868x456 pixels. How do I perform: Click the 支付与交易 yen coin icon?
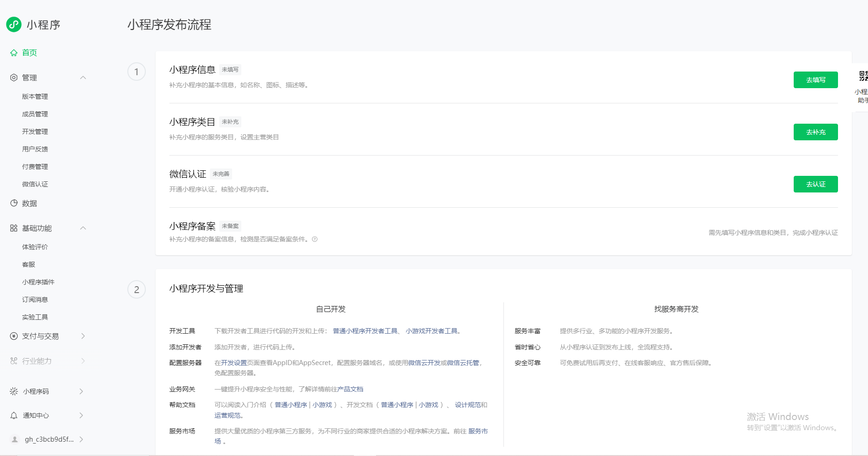14,336
